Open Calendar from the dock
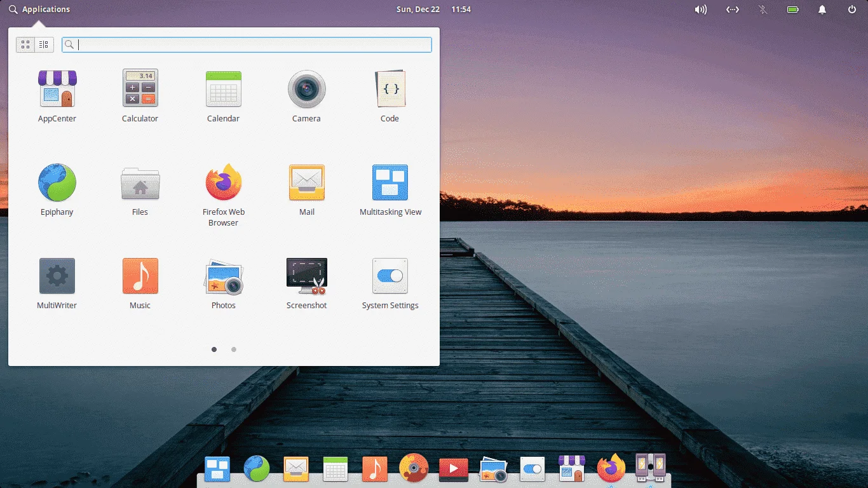 335,469
